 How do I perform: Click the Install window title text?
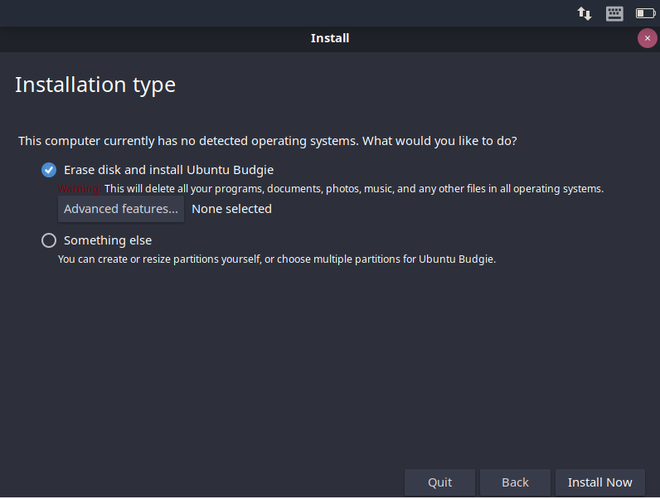click(330, 39)
